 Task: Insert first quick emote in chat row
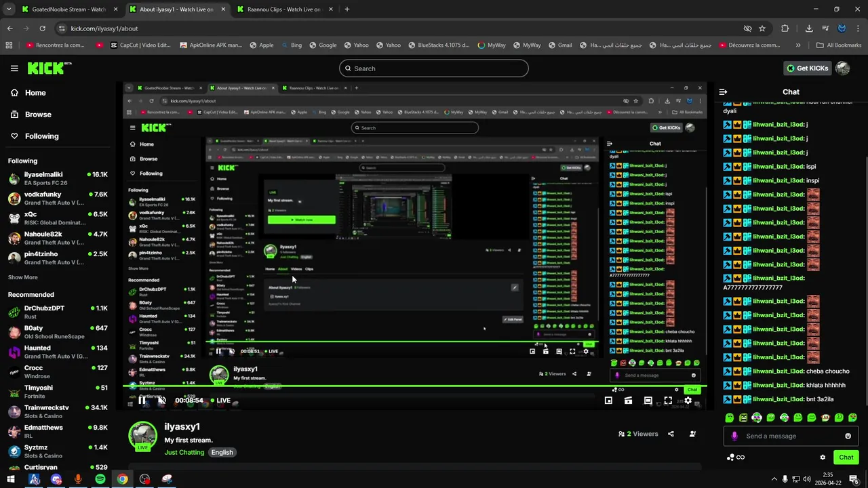pyautogui.click(x=730, y=418)
